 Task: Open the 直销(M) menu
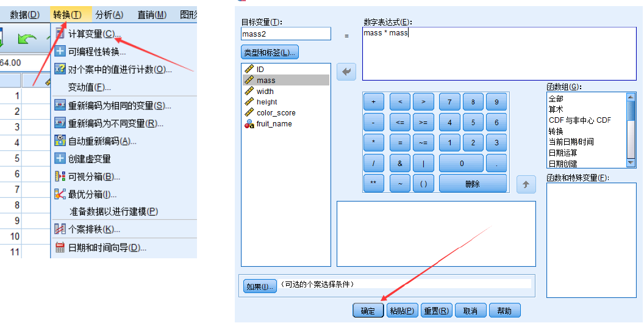[x=152, y=15]
